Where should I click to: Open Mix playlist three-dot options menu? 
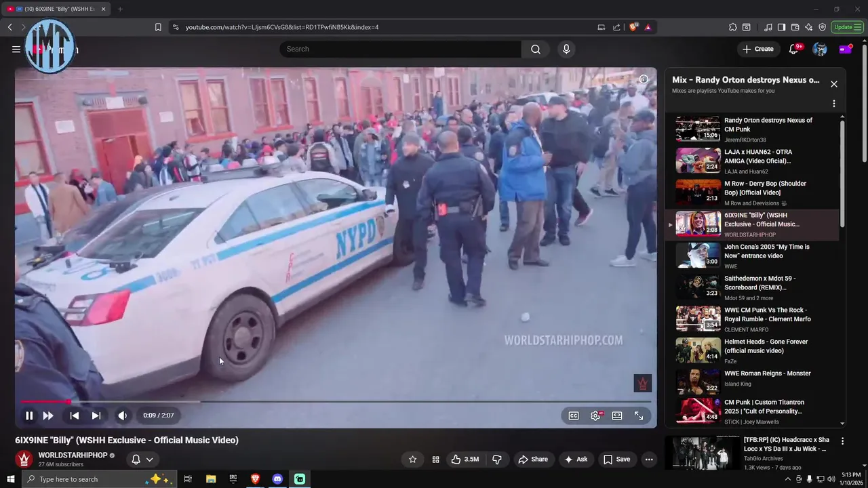(834, 104)
